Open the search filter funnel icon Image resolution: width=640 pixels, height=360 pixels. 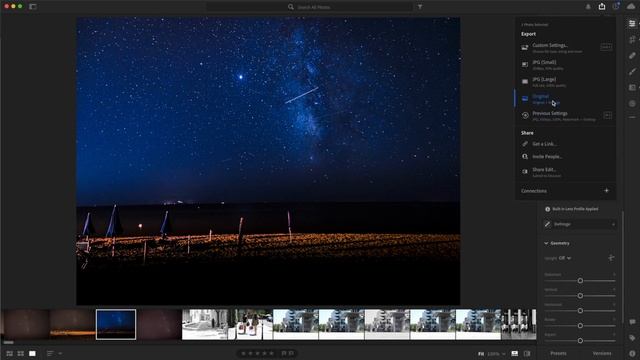pyautogui.click(x=420, y=7)
